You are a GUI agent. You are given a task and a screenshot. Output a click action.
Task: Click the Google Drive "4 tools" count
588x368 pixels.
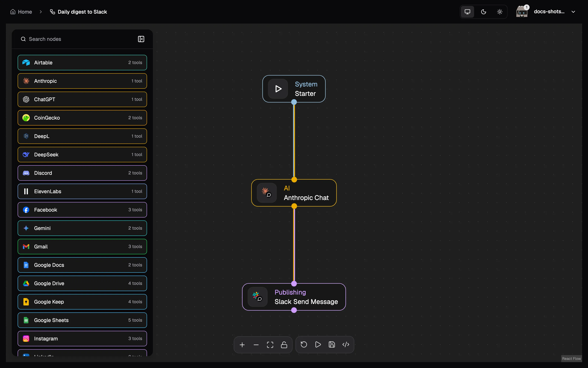click(x=135, y=283)
